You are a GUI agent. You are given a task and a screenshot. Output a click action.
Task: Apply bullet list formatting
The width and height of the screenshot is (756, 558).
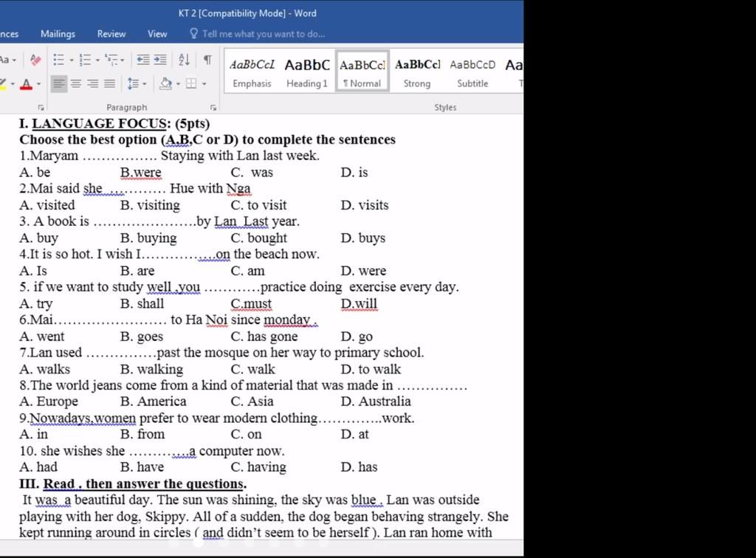(x=59, y=60)
